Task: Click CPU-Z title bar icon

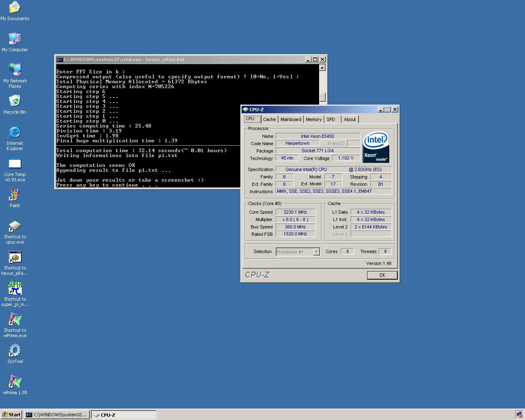Action: pyautogui.click(x=245, y=110)
